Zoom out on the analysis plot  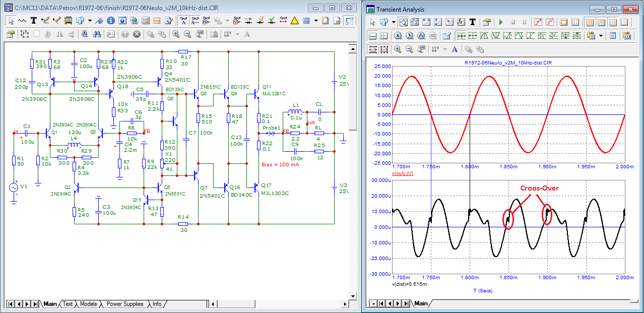click(409, 49)
